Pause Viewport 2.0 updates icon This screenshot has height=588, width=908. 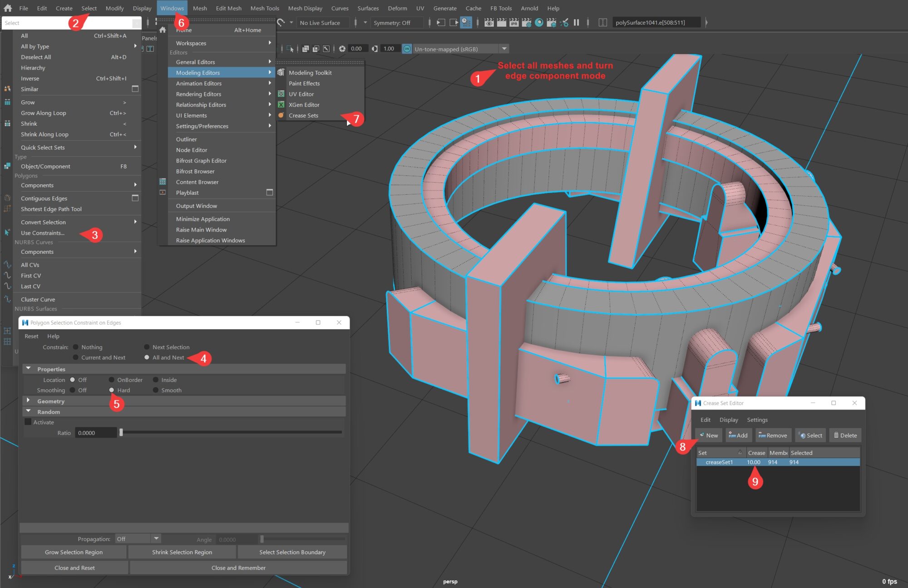[576, 22]
